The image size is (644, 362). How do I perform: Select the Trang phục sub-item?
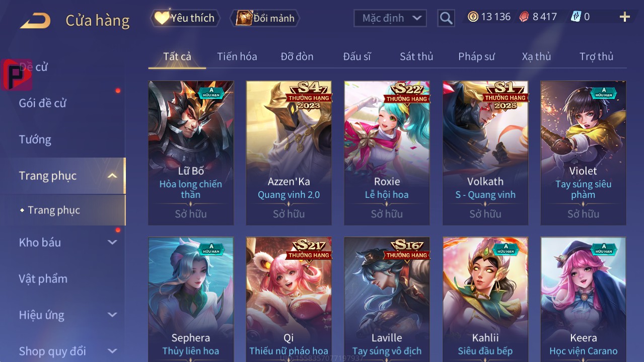tap(54, 210)
